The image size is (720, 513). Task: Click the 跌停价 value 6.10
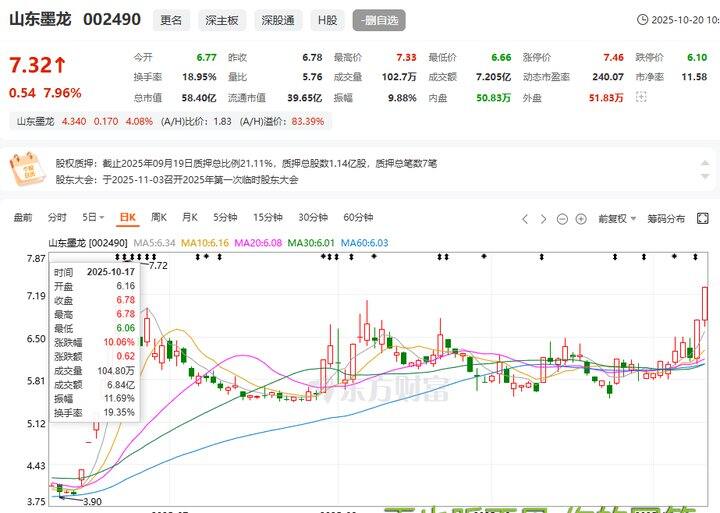click(x=697, y=57)
